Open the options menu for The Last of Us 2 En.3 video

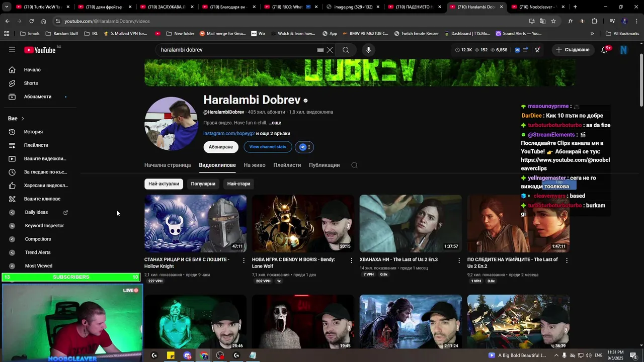(459, 260)
